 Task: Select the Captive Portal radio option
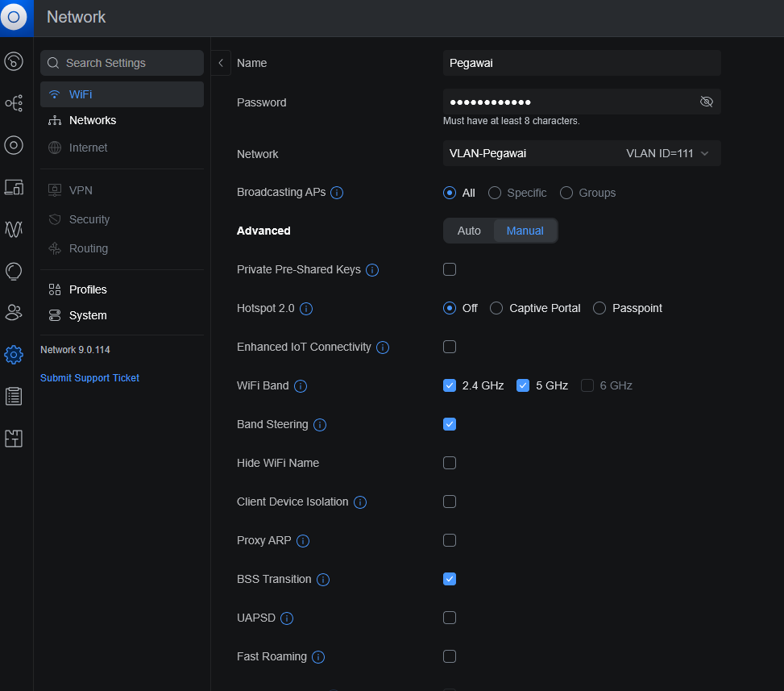[497, 308]
